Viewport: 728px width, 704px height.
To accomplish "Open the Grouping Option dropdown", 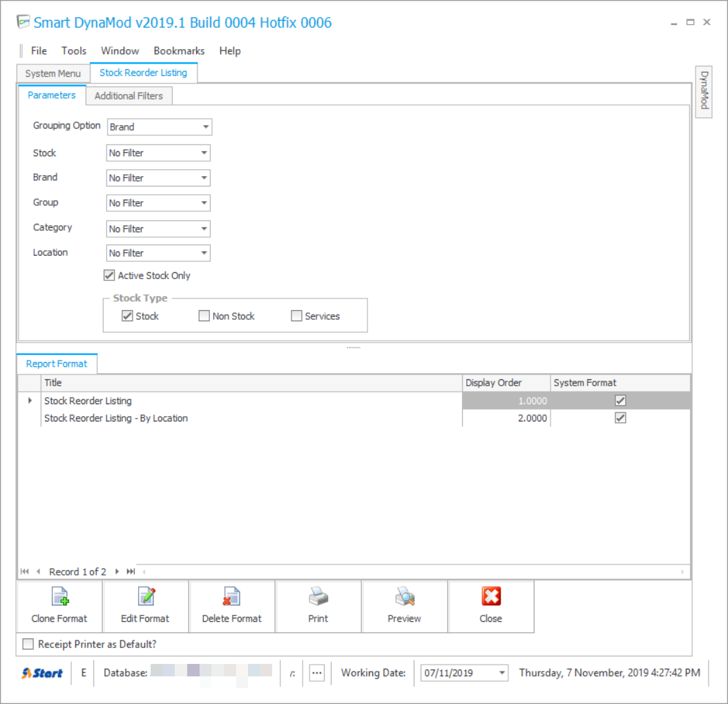I will pos(206,127).
